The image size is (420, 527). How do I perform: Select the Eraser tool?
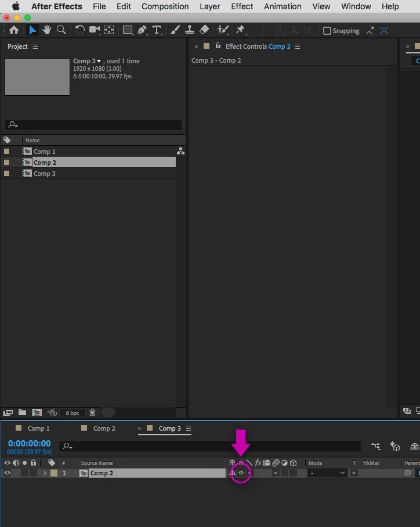click(204, 30)
